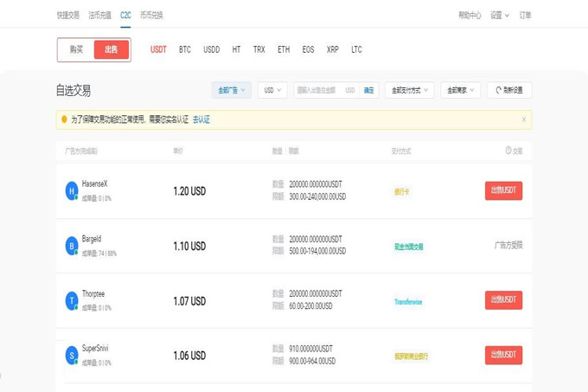Click the 910.000000USDT quantity text
The height and width of the screenshot is (392, 588).
310,349
